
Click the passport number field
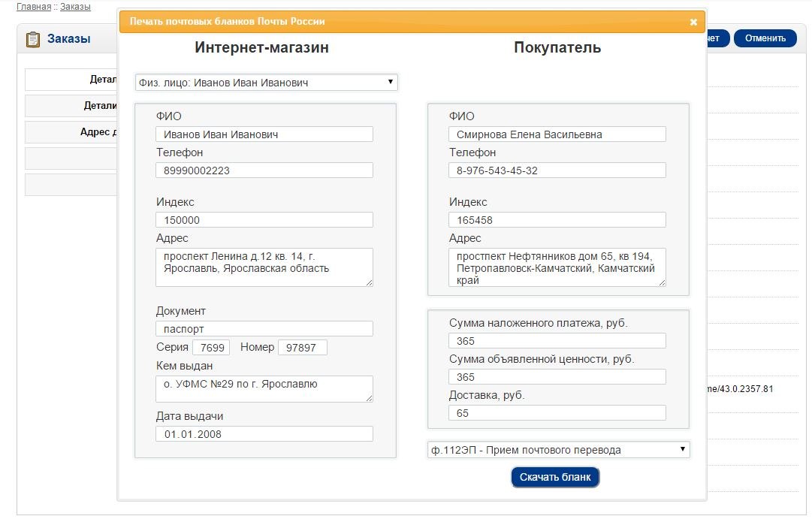pyautogui.click(x=302, y=348)
